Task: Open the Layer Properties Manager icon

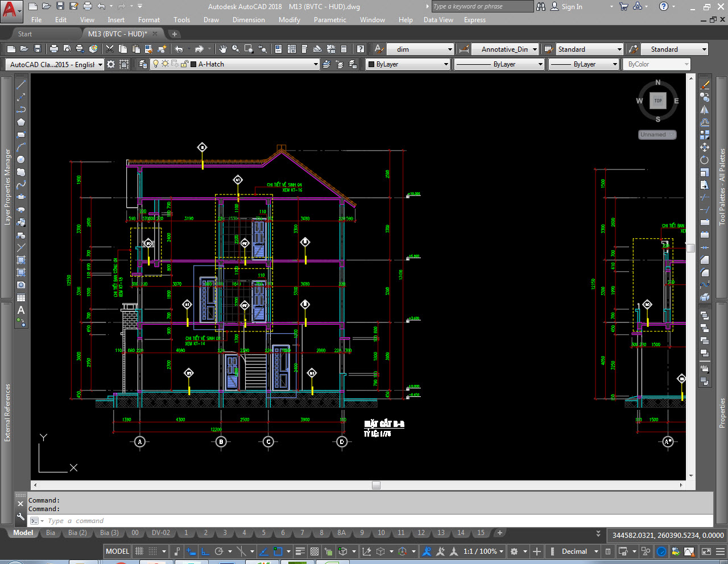Action: point(143,64)
